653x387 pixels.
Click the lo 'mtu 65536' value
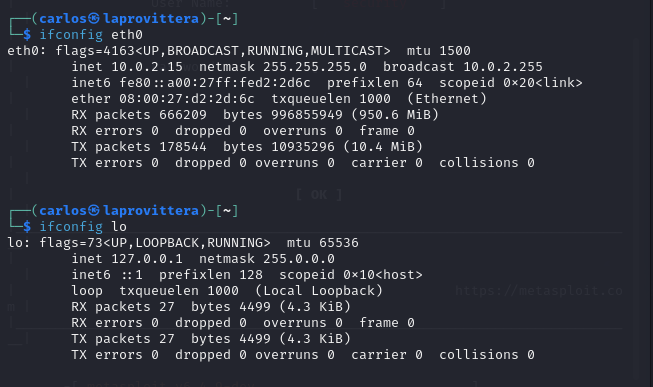click(x=323, y=243)
